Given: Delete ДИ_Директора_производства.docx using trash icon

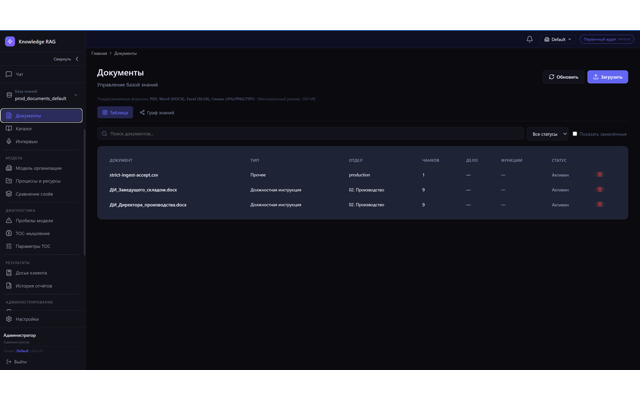Looking at the screenshot, I should [600, 204].
